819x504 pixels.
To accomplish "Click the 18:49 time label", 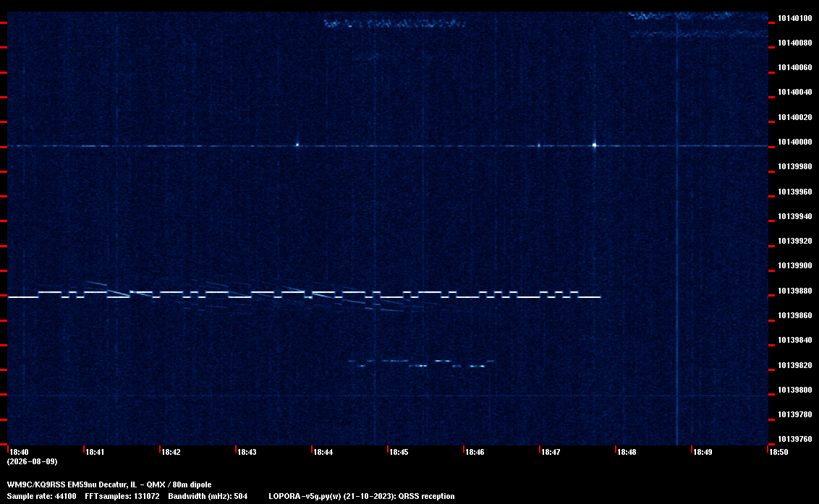I will pos(703,452).
